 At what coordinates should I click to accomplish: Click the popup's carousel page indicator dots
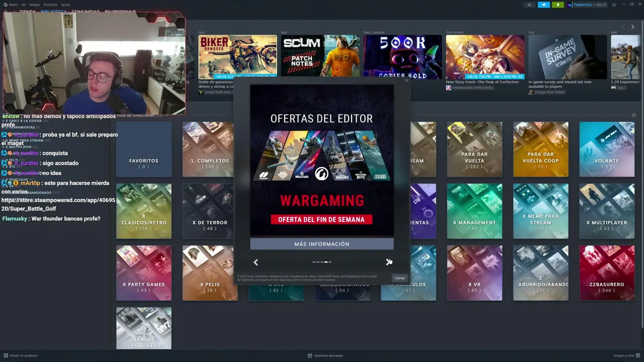pos(322,262)
